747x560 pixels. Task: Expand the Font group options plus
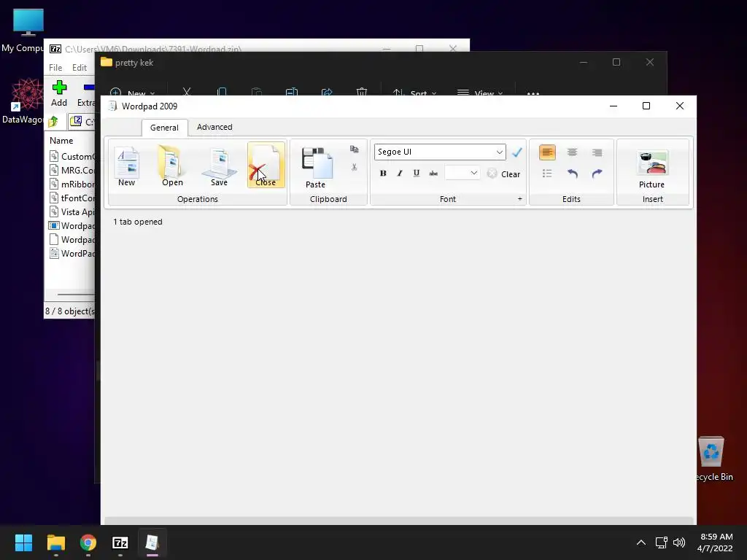(x=519, y=198)
